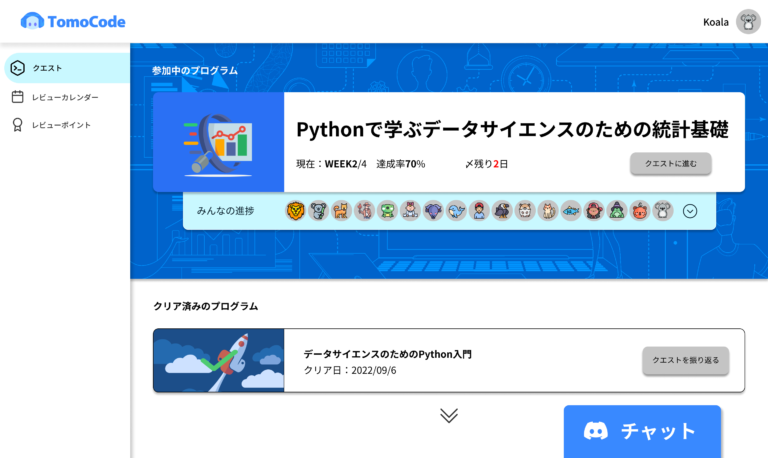Expand the みんなの進捗 circled chevron
This screenshot has height=458, width=768.
tap(690, 211)
